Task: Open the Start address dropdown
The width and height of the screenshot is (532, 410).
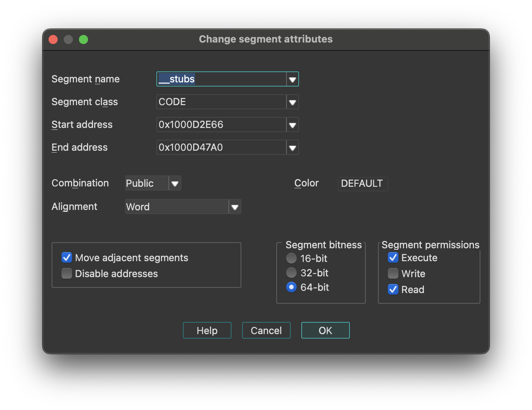Action: (x=292, y=125)
